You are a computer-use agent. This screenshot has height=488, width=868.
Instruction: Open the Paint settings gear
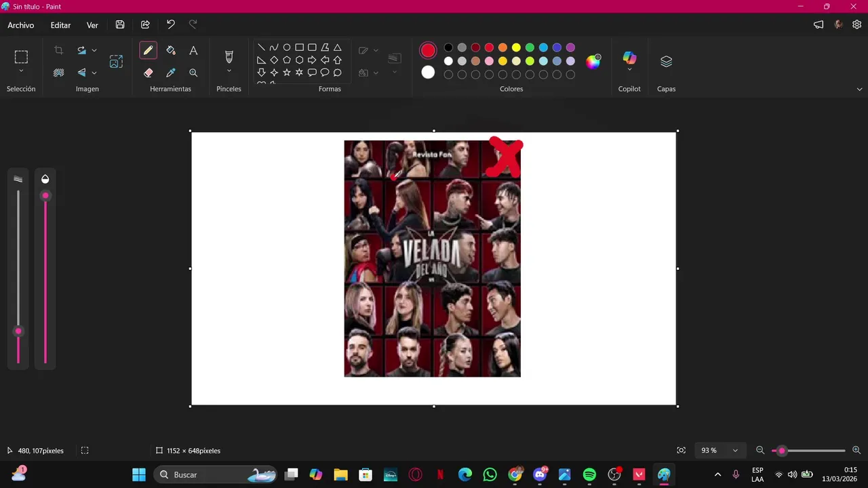857,25
